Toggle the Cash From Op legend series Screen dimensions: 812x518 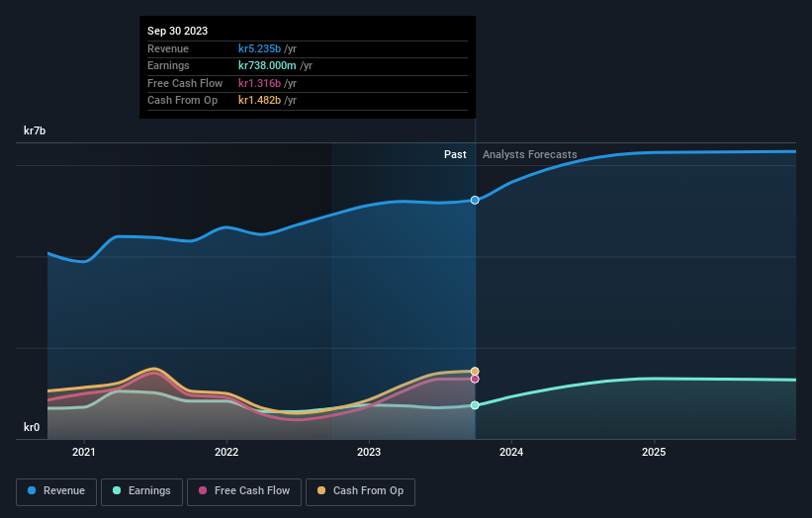pyautogui.click(x=360, y=491)
